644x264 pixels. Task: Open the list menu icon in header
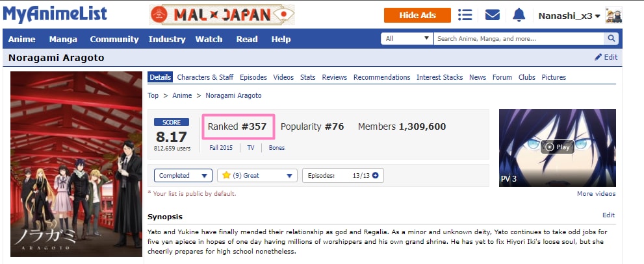coord(465,15)
